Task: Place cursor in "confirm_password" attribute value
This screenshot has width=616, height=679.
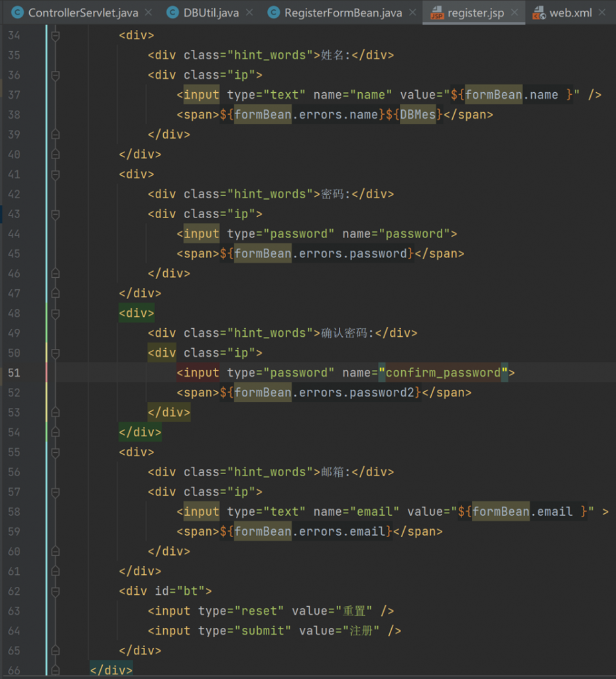Action: pyautogui.click(x=443, y=373)
